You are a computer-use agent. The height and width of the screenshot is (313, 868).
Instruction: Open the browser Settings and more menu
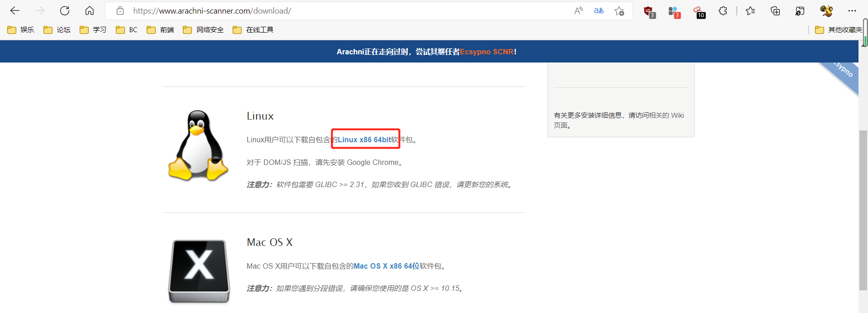coord(852,11)
